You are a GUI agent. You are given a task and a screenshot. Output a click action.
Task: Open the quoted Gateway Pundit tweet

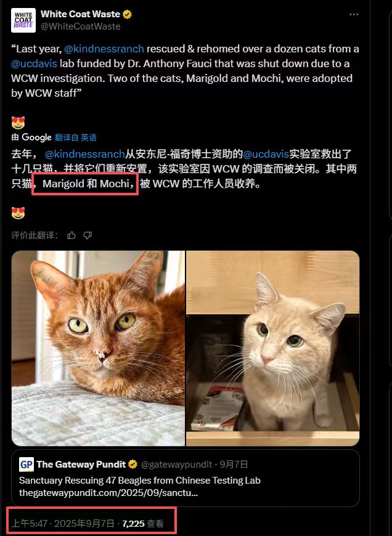point(186,478)
